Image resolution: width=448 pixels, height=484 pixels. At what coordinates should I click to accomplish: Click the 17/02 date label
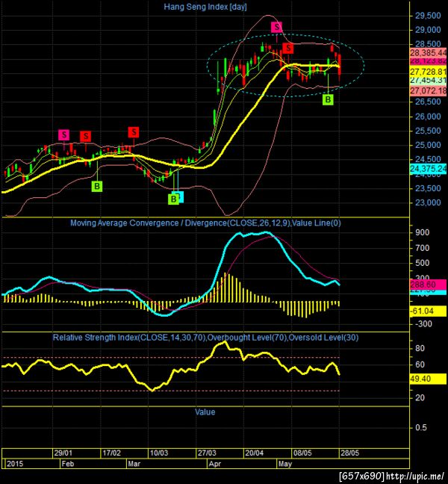(111, 453)
